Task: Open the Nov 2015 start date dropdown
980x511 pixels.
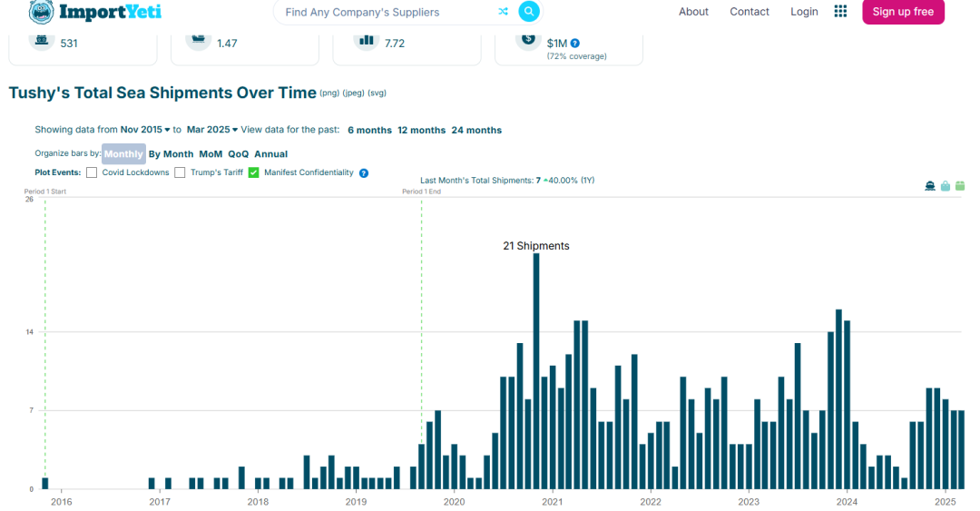Action: [x=145, y=130]
